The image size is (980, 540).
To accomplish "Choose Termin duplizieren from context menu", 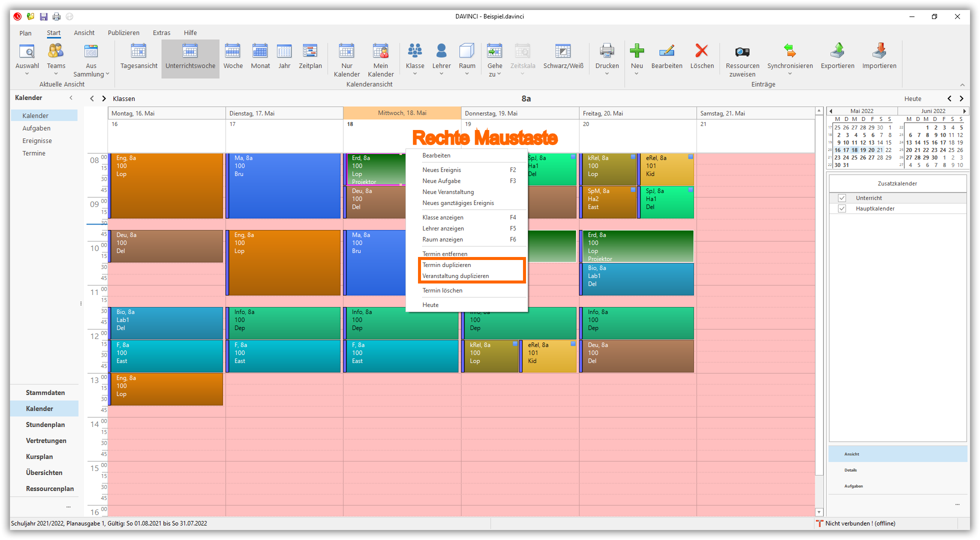I will [446, 265].
